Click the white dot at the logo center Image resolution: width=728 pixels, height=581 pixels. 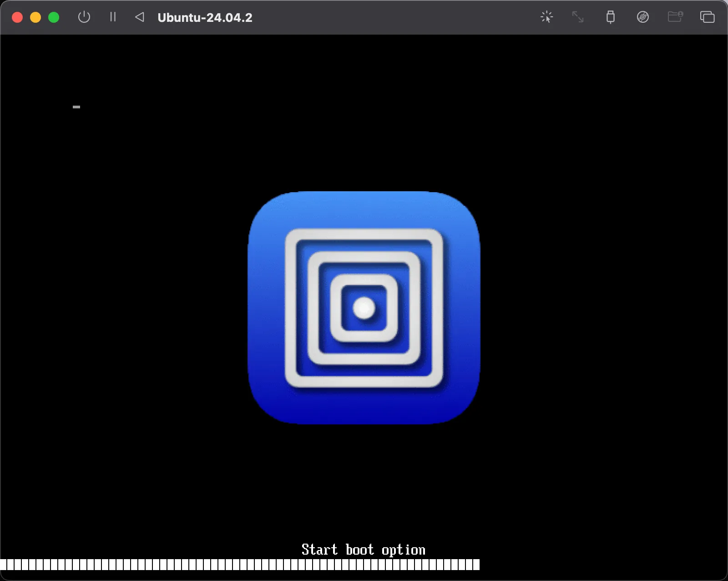[x=363, y=308]
